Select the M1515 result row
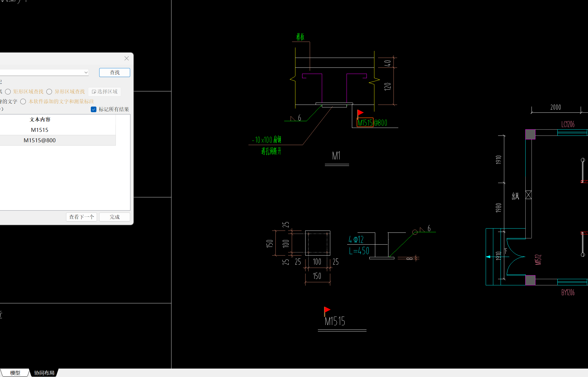 [40, 130]
